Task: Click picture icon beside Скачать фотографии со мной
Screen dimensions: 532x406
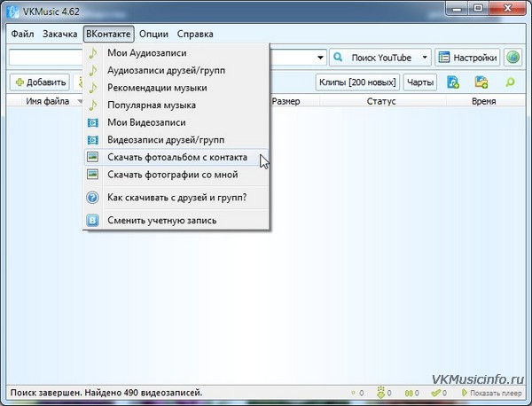Action: [x=92, y=175]
